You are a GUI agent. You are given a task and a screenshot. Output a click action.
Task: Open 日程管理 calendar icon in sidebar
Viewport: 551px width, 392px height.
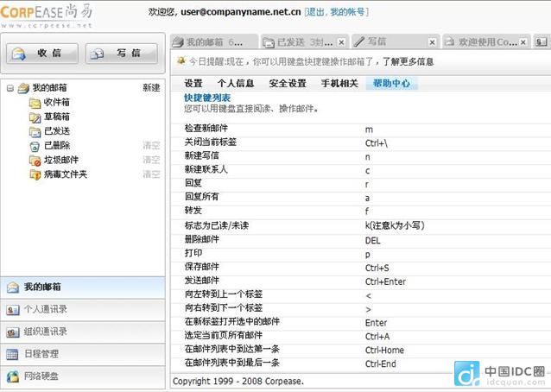[x=13, y=354]
